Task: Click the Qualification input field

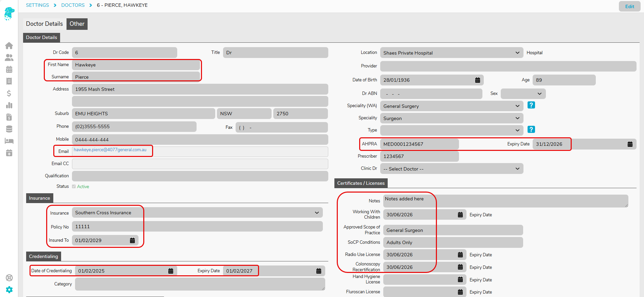Action: tap(200, 176)
